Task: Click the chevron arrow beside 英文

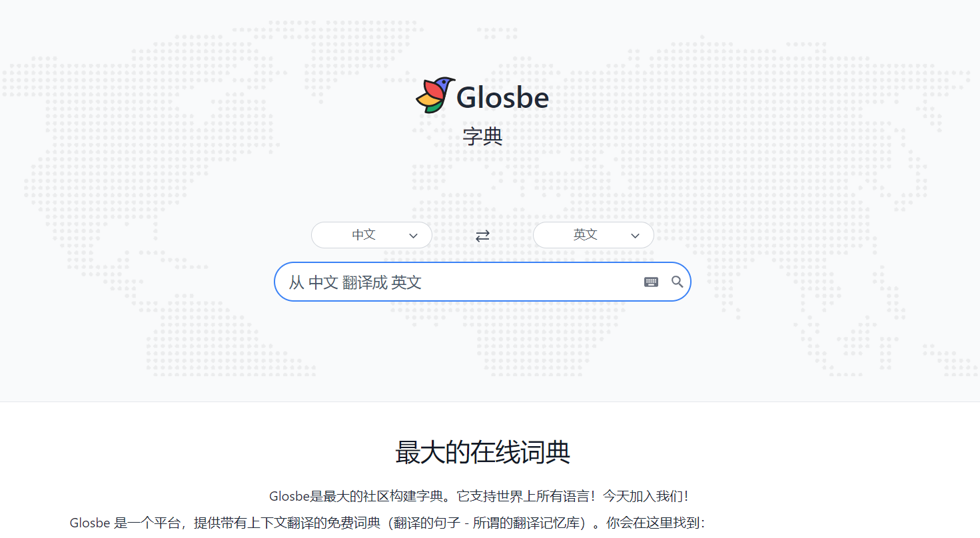Action: point(635,236)
